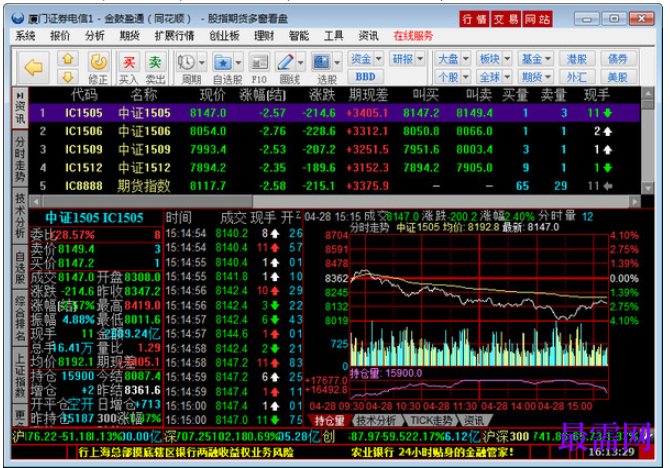Click the red 行情 button
Viewport: 670px width, 468px height.
tap(474, 19)
